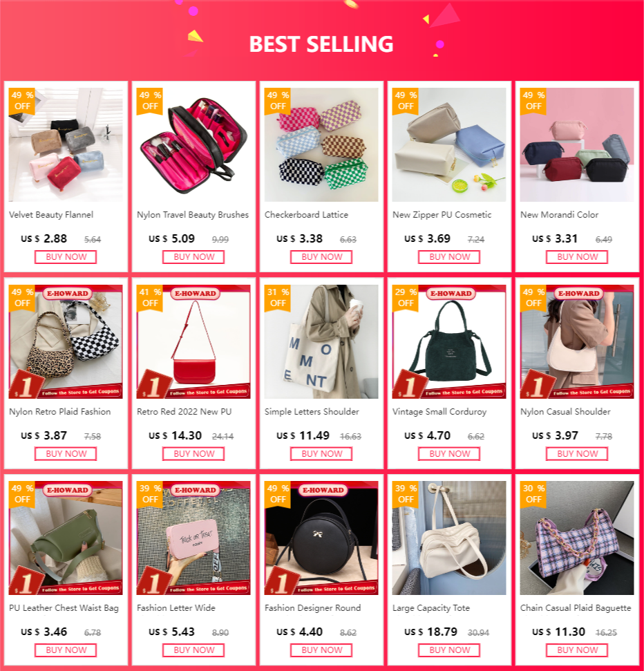Click the Follow the Store coupon banner on white shoulder bag
Screen dimensions: 644x671
pos(591,392)
